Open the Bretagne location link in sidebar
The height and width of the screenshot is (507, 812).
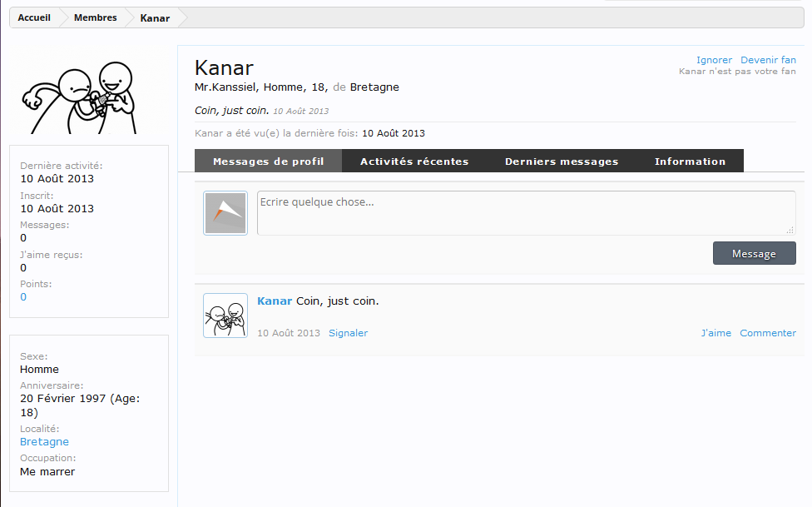pyautogui.click(x=44, y=442)
